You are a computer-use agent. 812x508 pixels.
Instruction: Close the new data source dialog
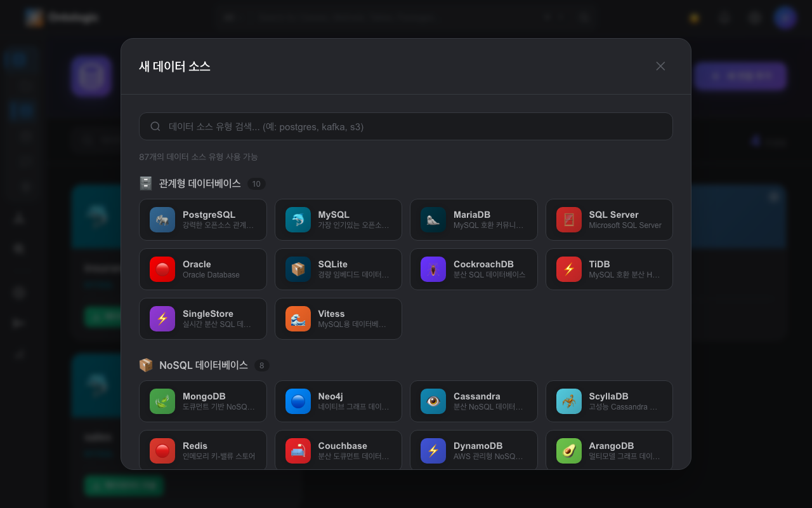point(660,66)
